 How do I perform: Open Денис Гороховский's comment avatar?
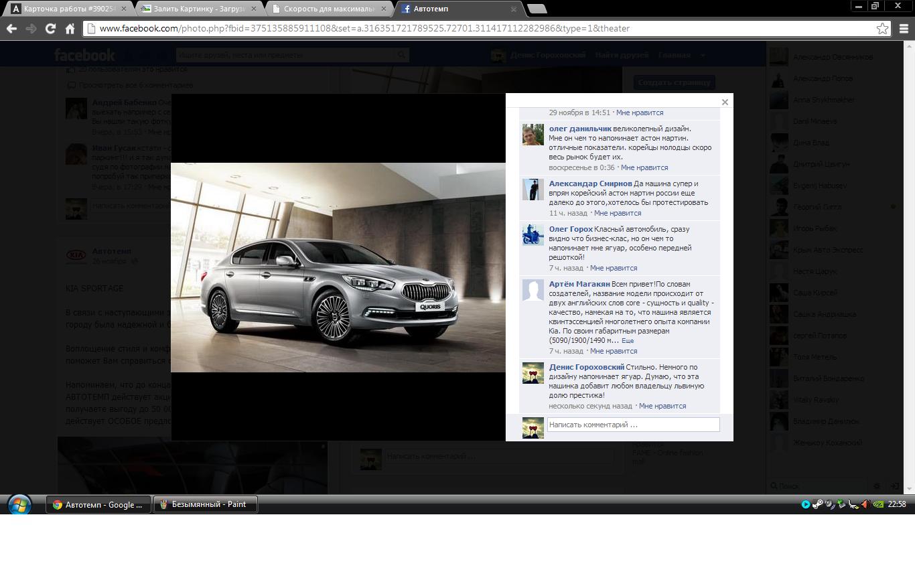click(x=533, y=373)
